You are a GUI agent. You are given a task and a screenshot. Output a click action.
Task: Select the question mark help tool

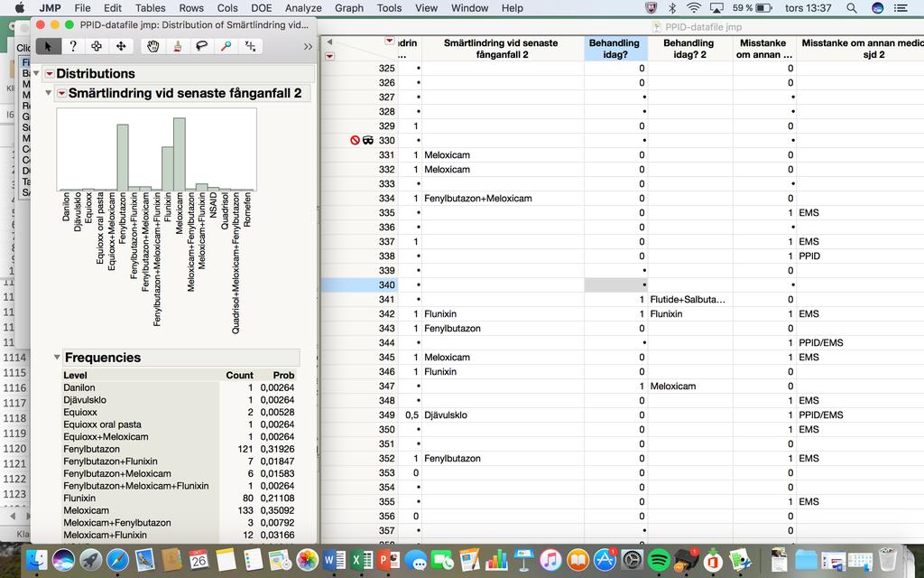click(x=73, y=46)
